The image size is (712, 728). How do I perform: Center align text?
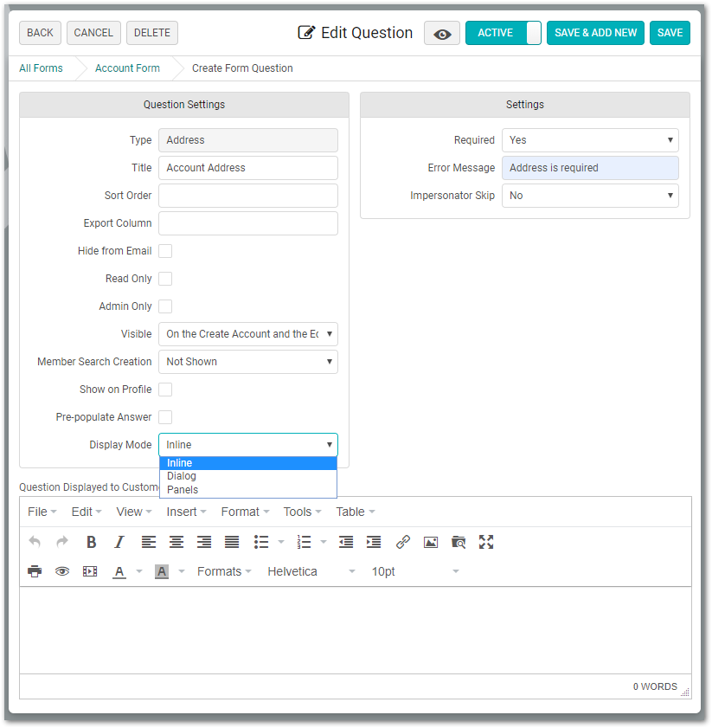pos(176,542)
